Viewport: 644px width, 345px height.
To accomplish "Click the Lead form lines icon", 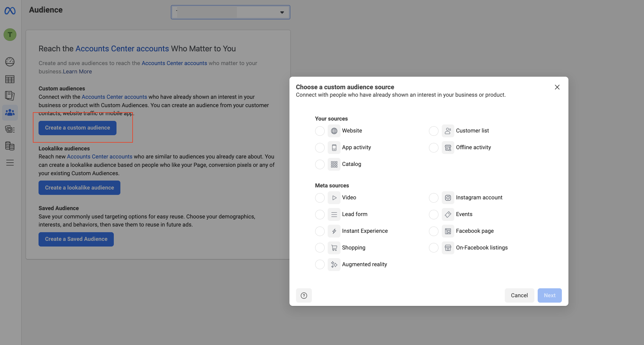I will 334,214.
